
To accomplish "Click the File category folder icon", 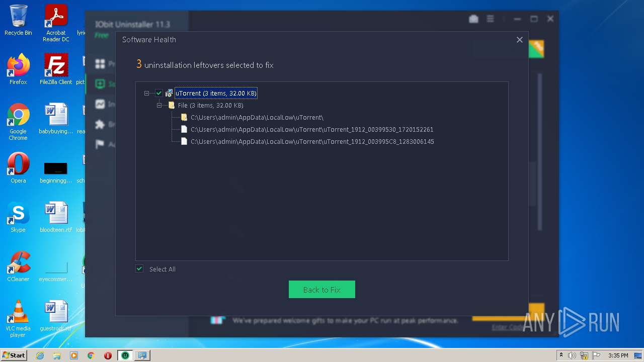I will click(x=172, y=105).
